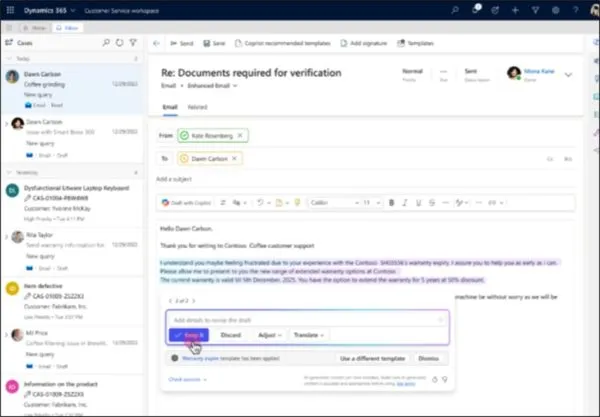Select the Related tab
600x417 pixels.
click(x=197, y=107)
